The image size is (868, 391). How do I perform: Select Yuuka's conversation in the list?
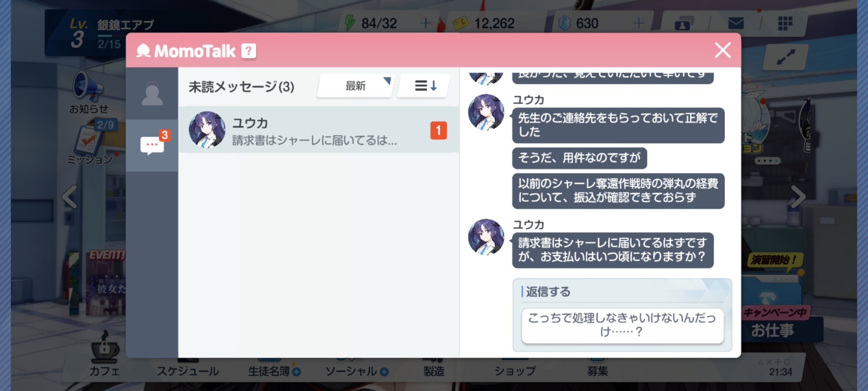tap(319, 130)
